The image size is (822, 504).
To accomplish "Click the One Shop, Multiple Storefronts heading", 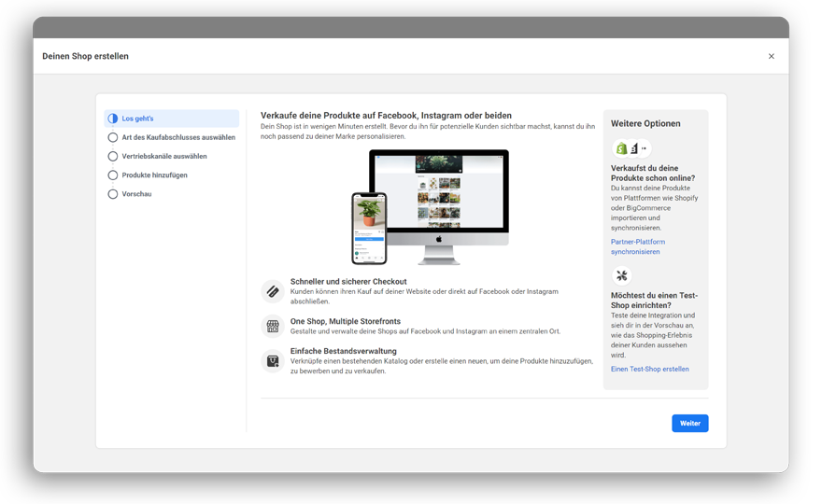I will [x=346, y=321].
